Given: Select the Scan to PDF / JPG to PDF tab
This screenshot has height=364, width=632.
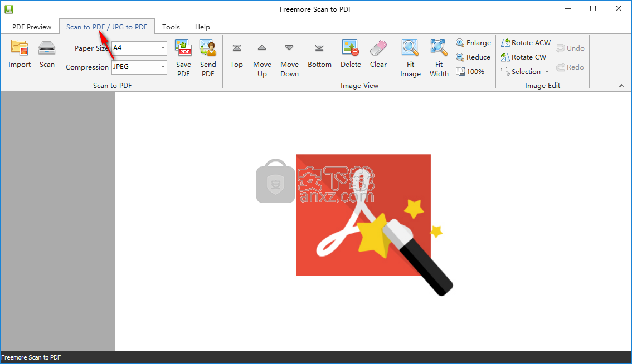Looking at the screenshot, I should 107,27.
